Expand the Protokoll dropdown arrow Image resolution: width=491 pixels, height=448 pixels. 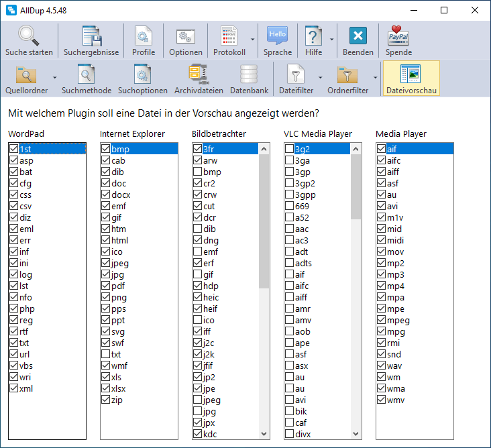coord(253,40)
